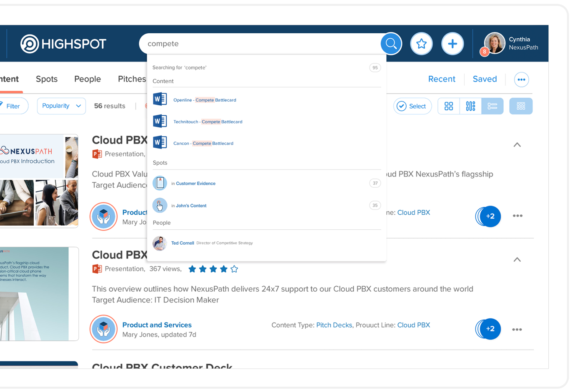This screenshot has width=570, height=392.
Task: Open Openline - Compete Battlecard suggestion
Action: 205,100
